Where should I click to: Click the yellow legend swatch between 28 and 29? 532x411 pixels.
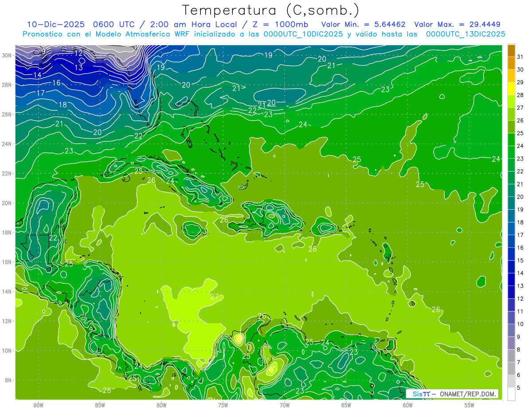(x=511, y=89)
